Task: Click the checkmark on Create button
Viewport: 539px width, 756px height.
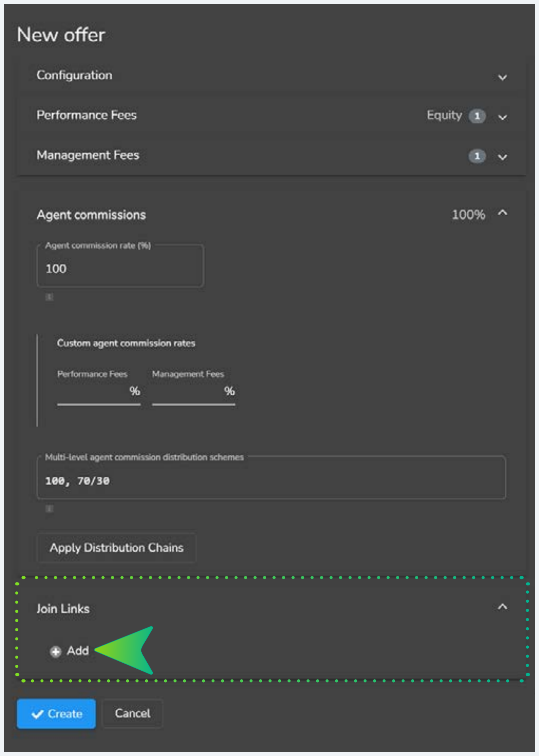Action: (x=38, y=714)
